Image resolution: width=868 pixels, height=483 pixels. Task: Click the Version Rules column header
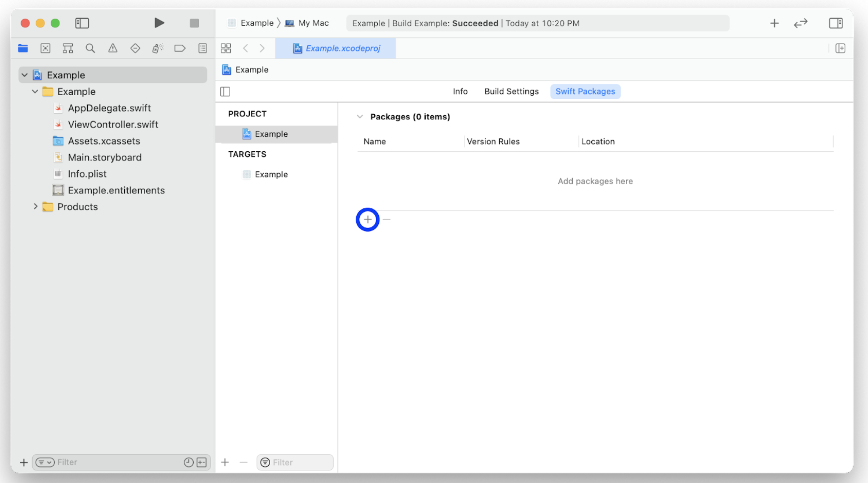click(x=493, y=141)
